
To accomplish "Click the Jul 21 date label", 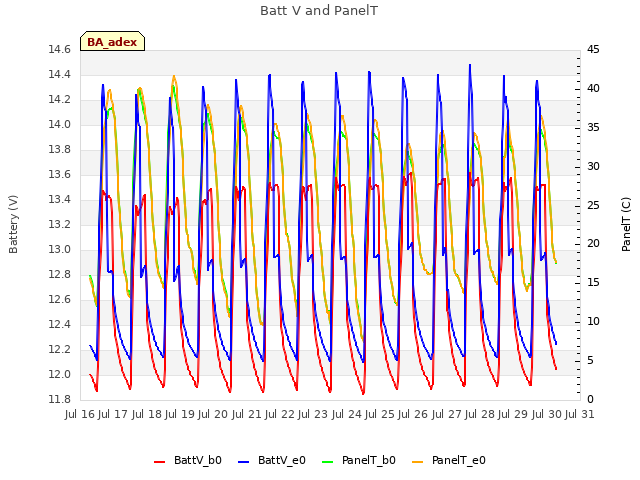I will click(247, 415).
